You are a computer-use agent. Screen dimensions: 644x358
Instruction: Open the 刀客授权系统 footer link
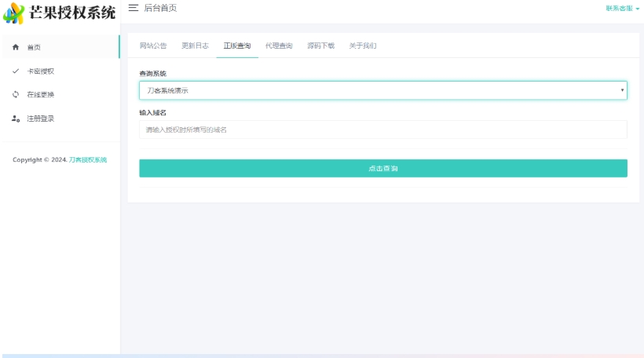click(88, 159)
